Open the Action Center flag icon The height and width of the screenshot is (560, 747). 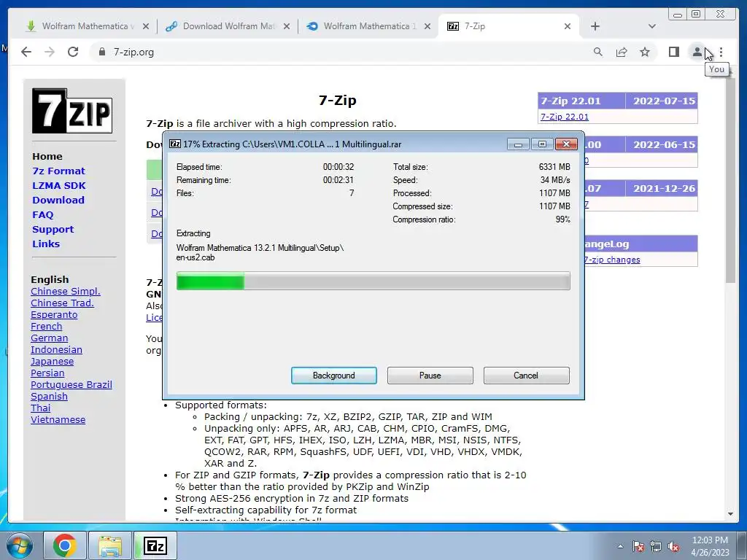point(638,546)
